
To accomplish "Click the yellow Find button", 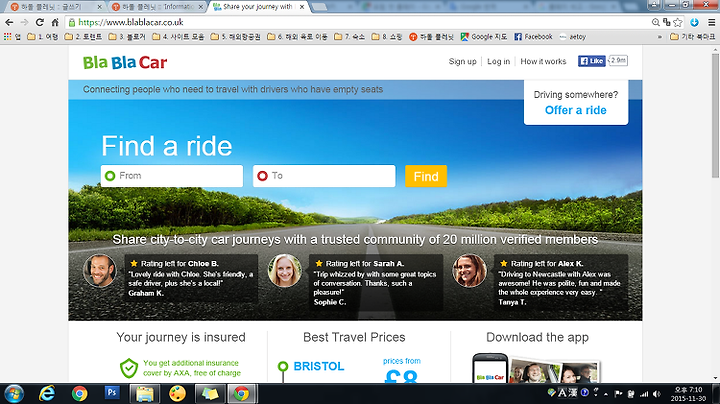I will click(x=426, y=176).
